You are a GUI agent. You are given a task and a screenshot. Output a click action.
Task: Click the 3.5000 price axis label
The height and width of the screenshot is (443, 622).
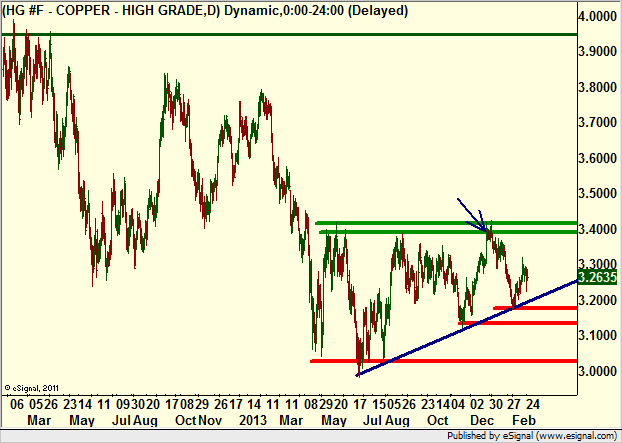click(x=597, y=194)
